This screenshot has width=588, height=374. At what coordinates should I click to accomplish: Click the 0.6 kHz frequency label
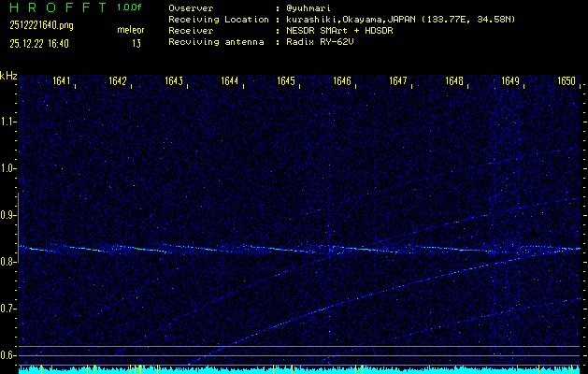coord(8,355)
